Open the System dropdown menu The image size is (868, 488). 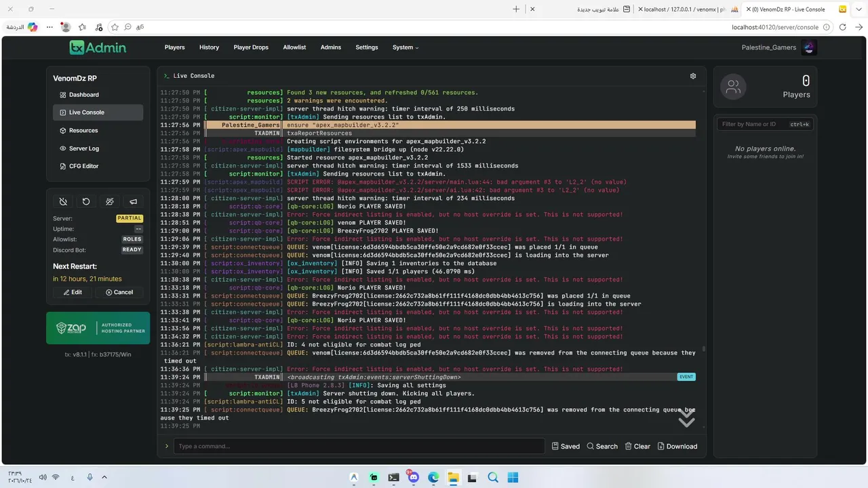406,47
